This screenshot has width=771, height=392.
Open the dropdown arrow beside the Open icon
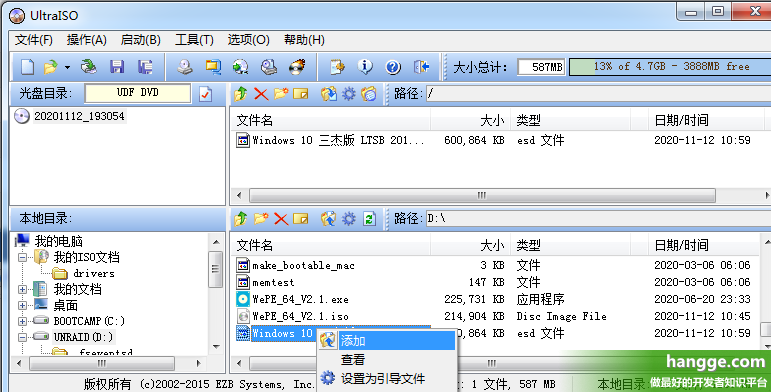(x=67, y=67)
